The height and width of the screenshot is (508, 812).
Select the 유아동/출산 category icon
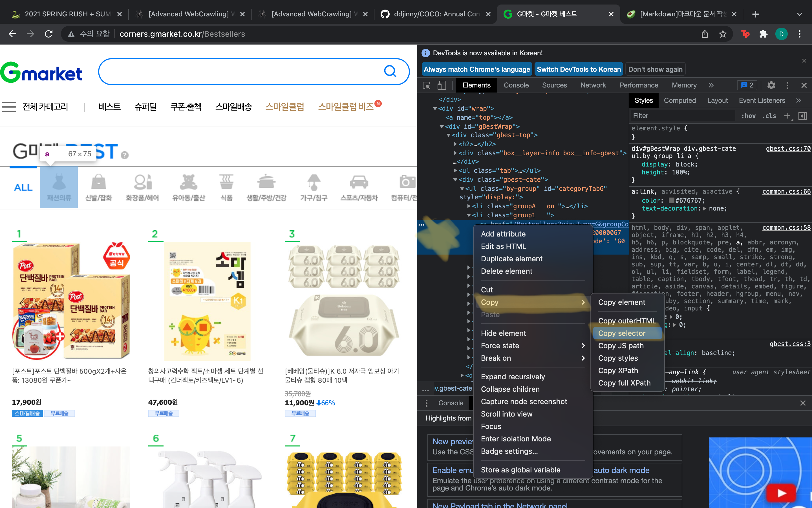tap(188, 187)
